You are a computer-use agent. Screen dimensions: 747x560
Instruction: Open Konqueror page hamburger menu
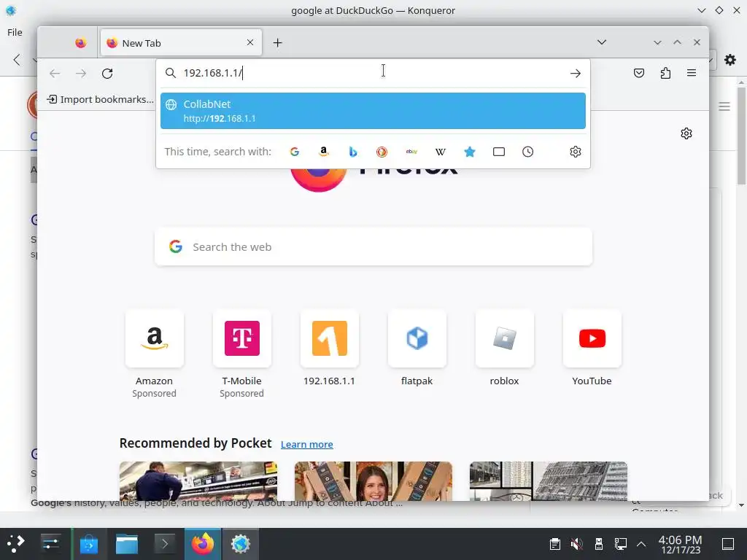[724, 106]
